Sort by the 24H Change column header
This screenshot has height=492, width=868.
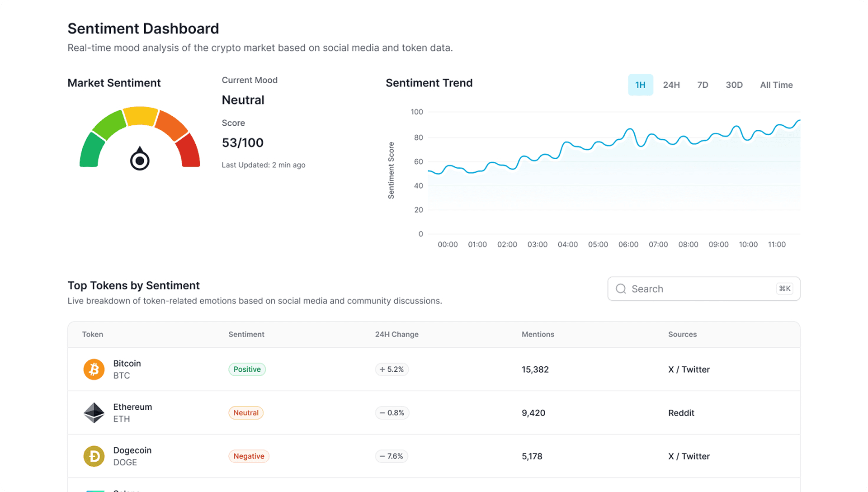click(396, 335)
